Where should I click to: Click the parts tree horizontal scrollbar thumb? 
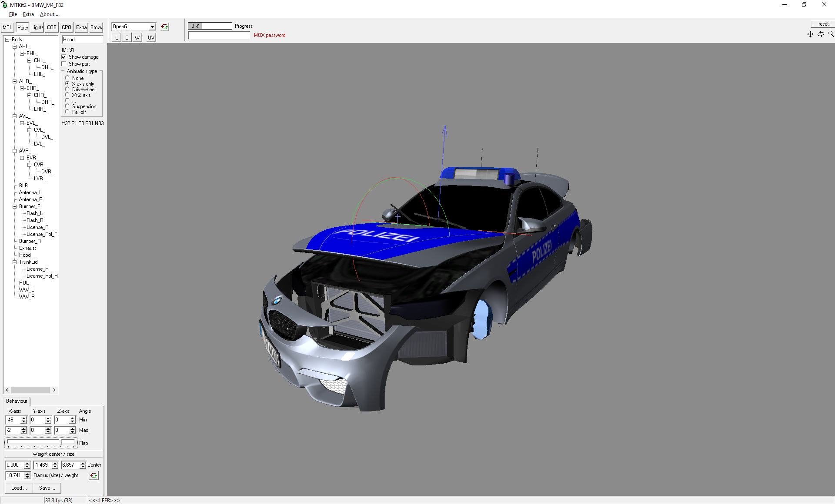[x=30, y=390]
